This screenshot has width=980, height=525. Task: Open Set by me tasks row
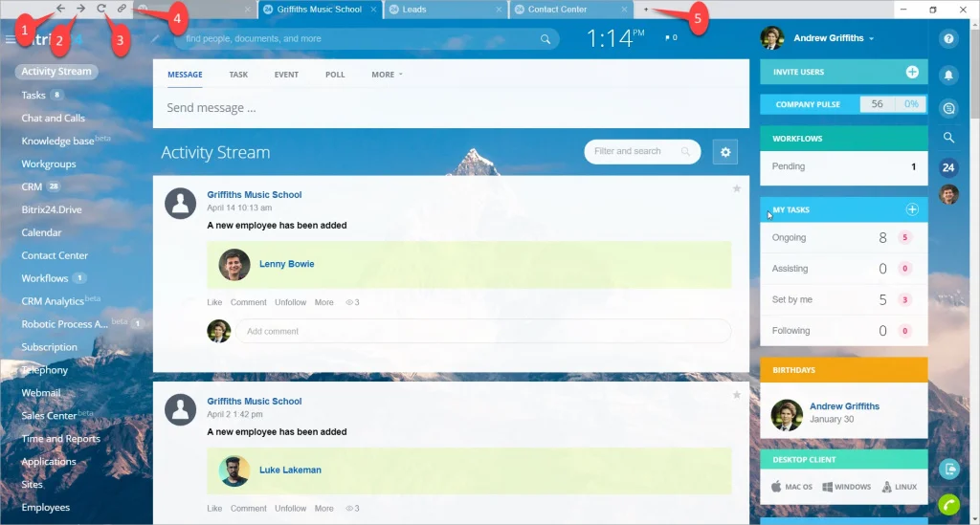tap(844, 299)
